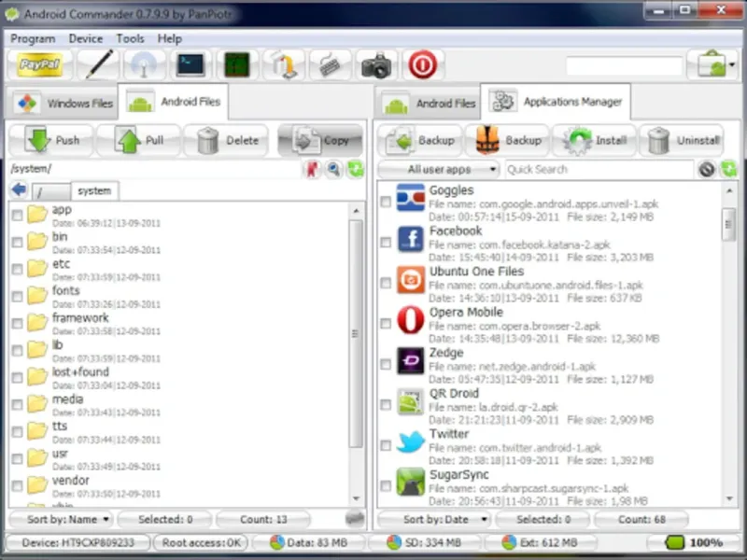Image resolution: width=747 pixels, height=560 pixels.
Task: Tick the Opera Mobile checkbox
Action: (386, 324)
